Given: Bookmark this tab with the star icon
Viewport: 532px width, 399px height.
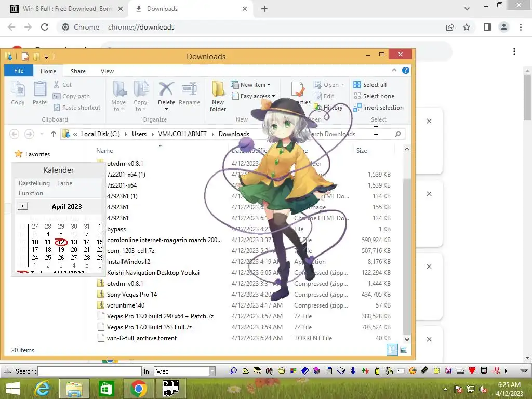Looking at the screenshot, I should (467, 27).
